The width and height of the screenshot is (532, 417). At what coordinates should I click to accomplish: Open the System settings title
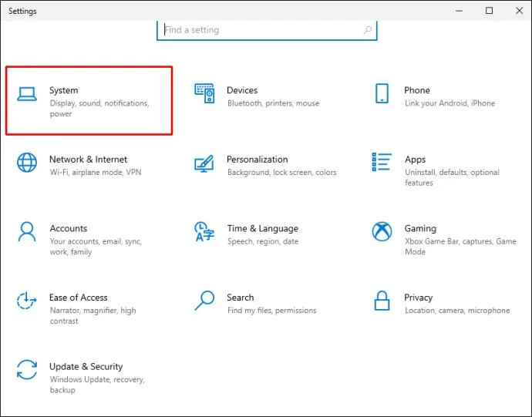coord(64,90)
